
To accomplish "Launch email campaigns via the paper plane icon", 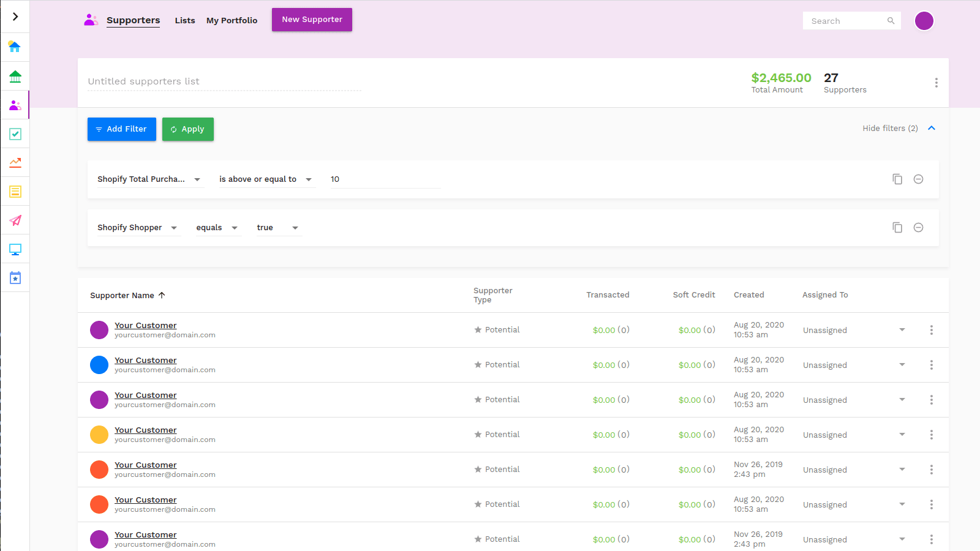I will point(15,220).
